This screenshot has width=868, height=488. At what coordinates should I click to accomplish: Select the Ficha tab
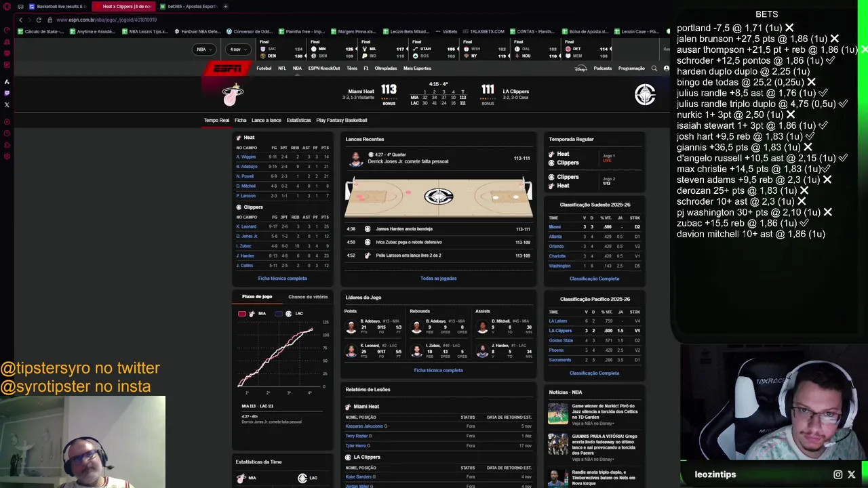(241, 120)
